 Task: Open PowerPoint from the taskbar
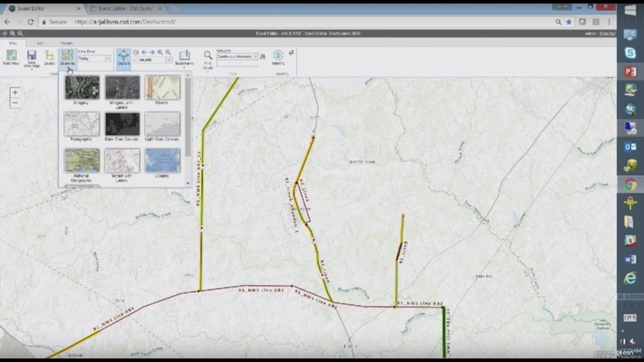(x=630, y=72)
